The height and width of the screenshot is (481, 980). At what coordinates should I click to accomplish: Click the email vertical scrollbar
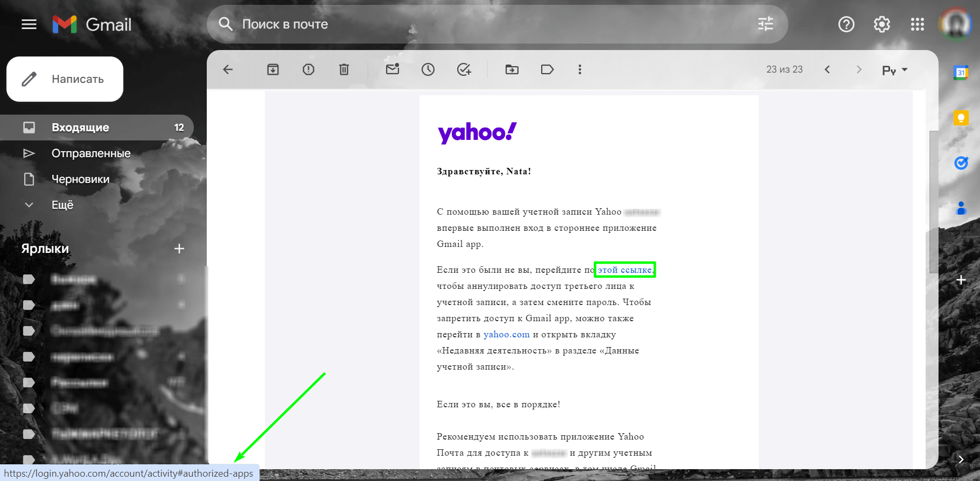point(934,202)
